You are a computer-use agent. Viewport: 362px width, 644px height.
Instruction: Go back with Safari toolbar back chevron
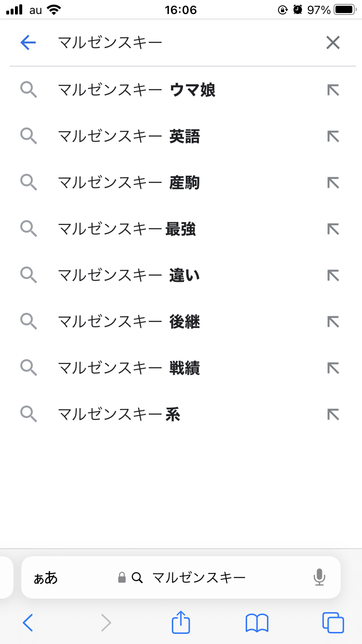pyautogui.click(x=28, y=623)
